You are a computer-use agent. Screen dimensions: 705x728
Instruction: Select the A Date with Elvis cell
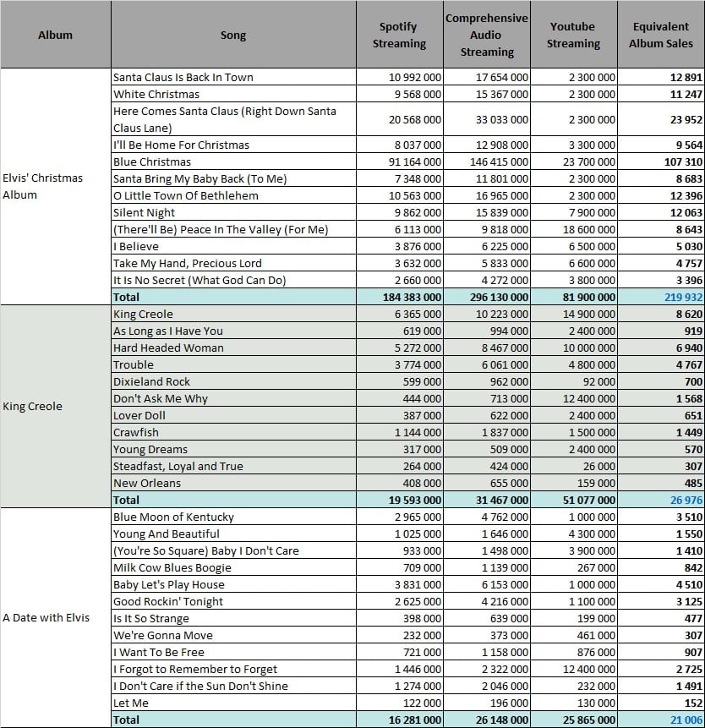point(55,617)
